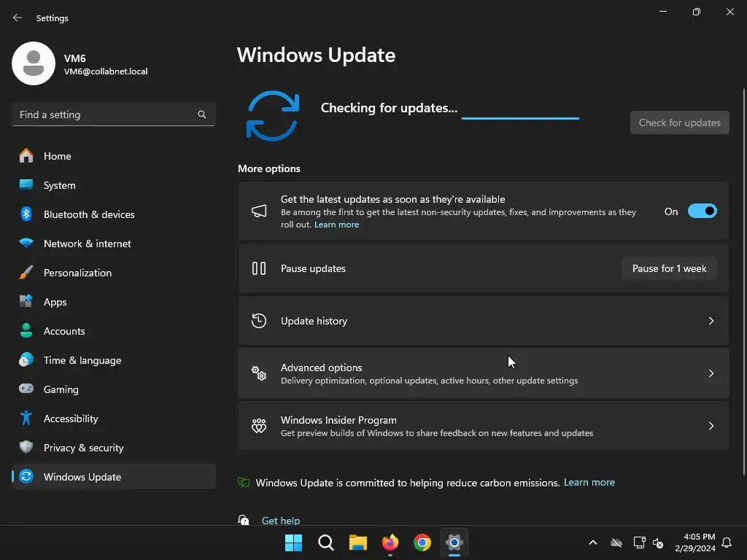Click the Time & language clock icon

coord(26,359)
